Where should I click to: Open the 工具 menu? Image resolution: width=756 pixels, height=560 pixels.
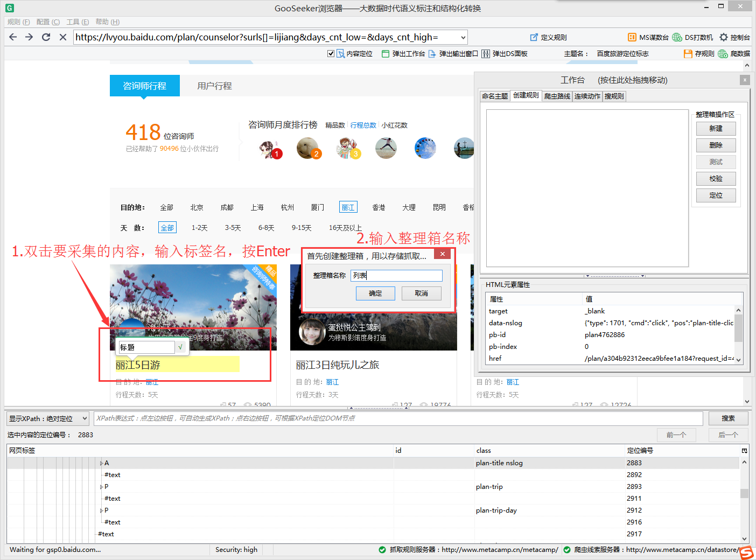tap(78, 22)
